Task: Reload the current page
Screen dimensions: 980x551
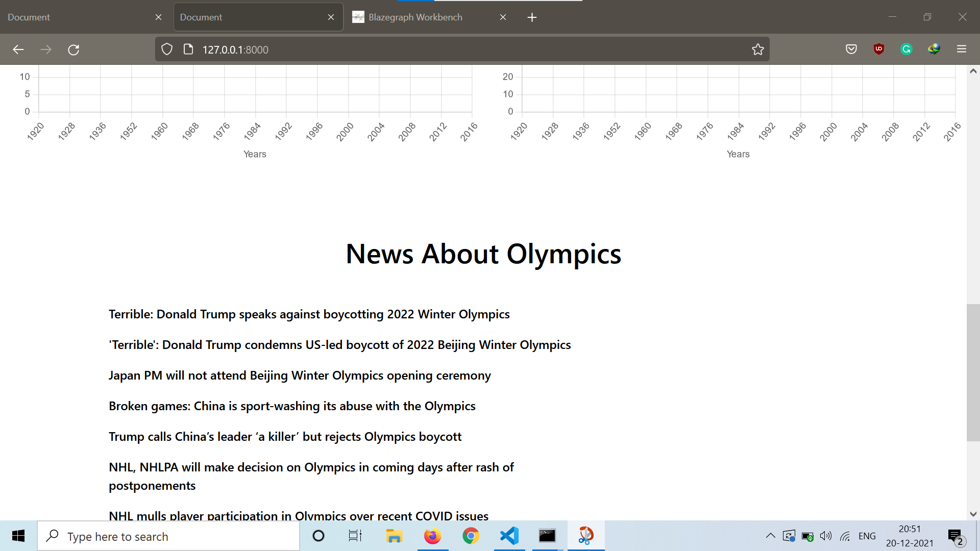Action: pos(73,49)
